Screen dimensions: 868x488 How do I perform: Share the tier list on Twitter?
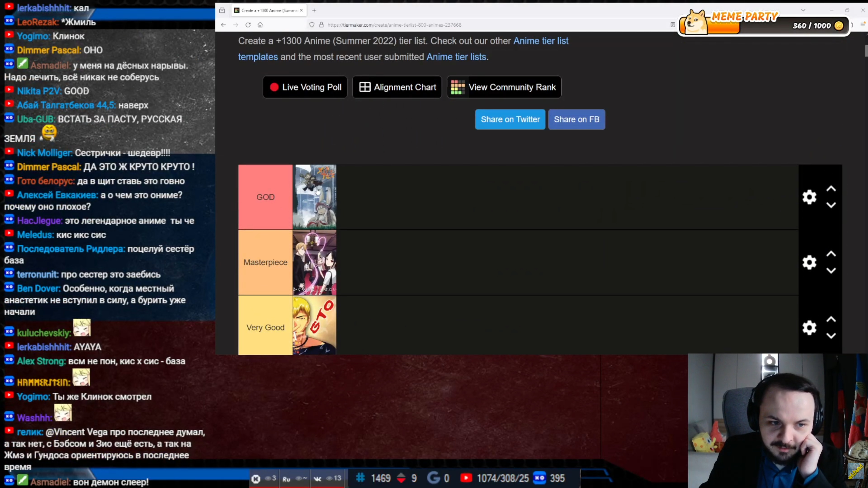(510, 119)
